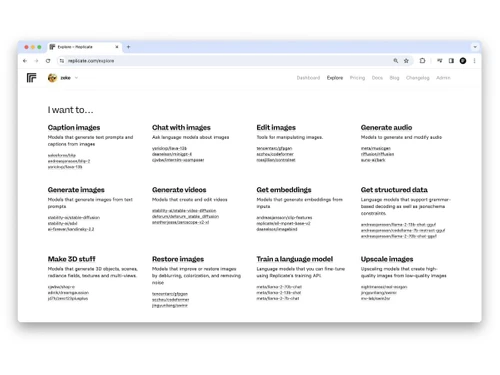Open Changelog in the top navigation
The width and height of the screenshot is (500, 375).
coord(418,78)
